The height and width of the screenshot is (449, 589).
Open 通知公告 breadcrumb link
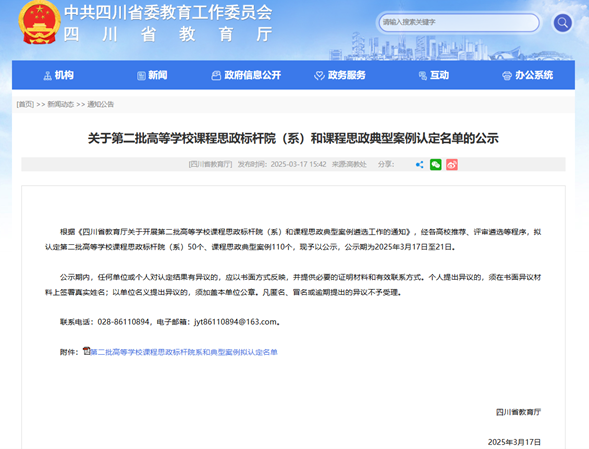click(101, 104)
